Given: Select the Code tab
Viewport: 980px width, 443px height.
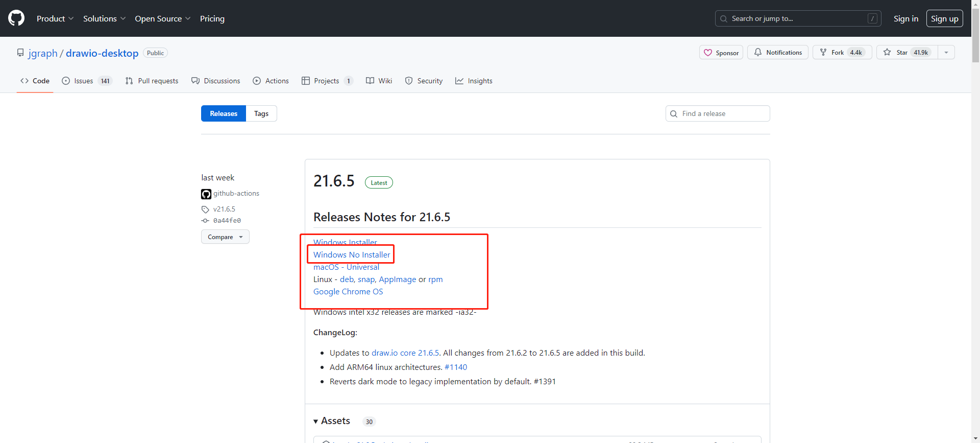Looking at the screenshot, I should 35,81.
